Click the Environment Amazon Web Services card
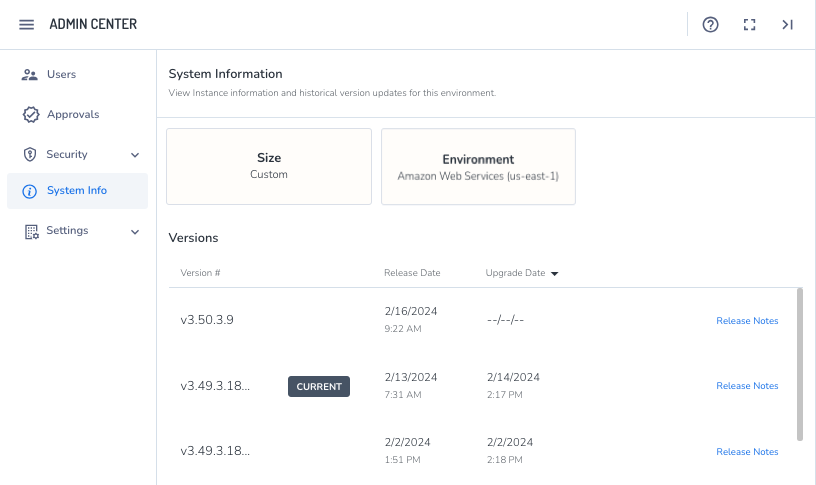The height and width of the screenshot is (485, 816). tap(478, 166)
